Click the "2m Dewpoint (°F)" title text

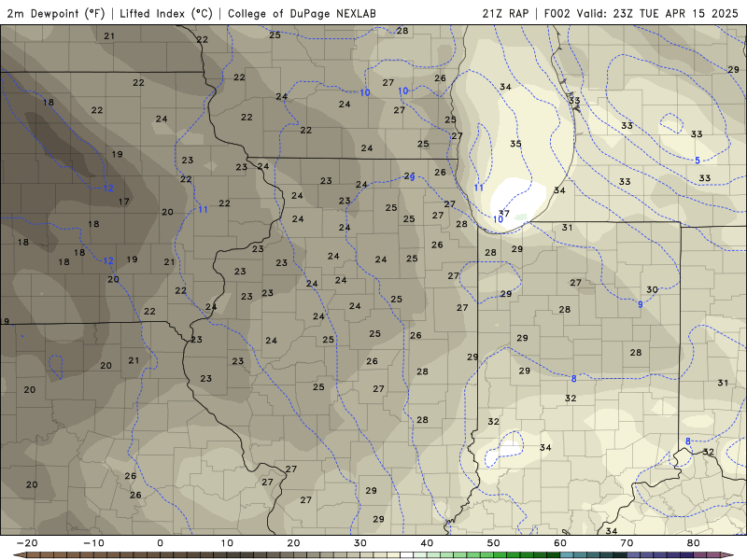click(x=56, y=13)
